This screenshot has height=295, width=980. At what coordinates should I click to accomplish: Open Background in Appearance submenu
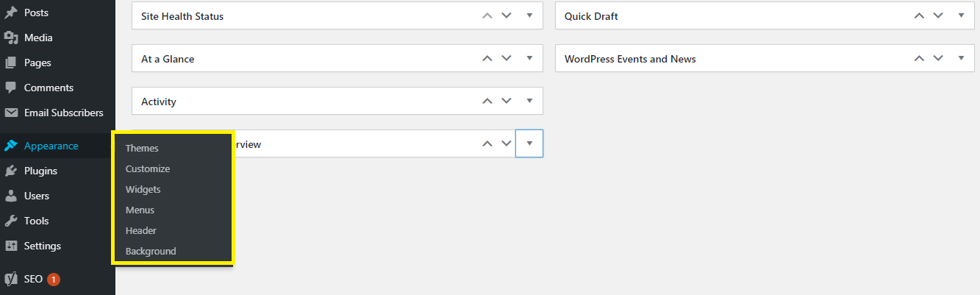(x=151, y=251)
